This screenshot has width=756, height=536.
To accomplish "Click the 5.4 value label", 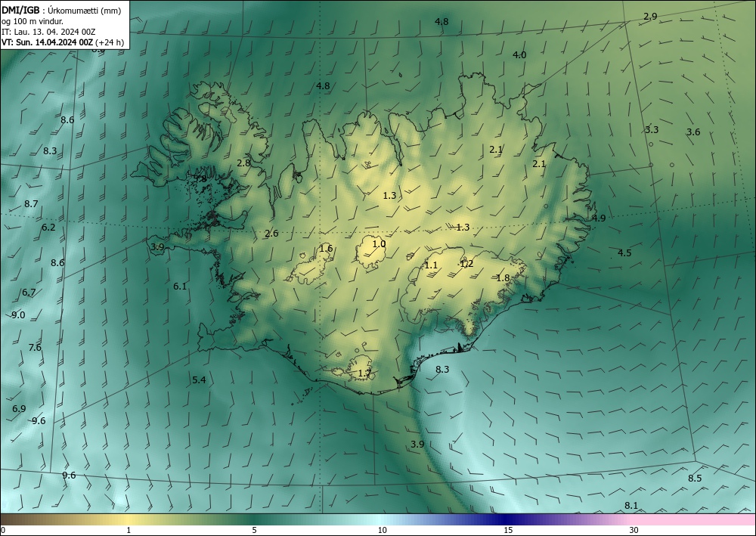I will [199, 380].
